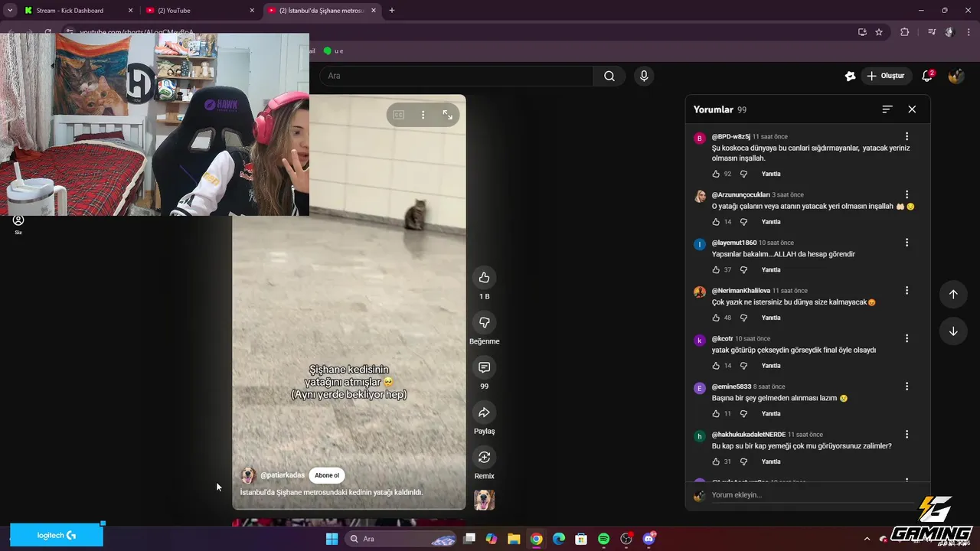Dislike the @NerimanKhalilova comment
Image resolution: width=980 pixels, height=551 pixels.
[743, 318]
